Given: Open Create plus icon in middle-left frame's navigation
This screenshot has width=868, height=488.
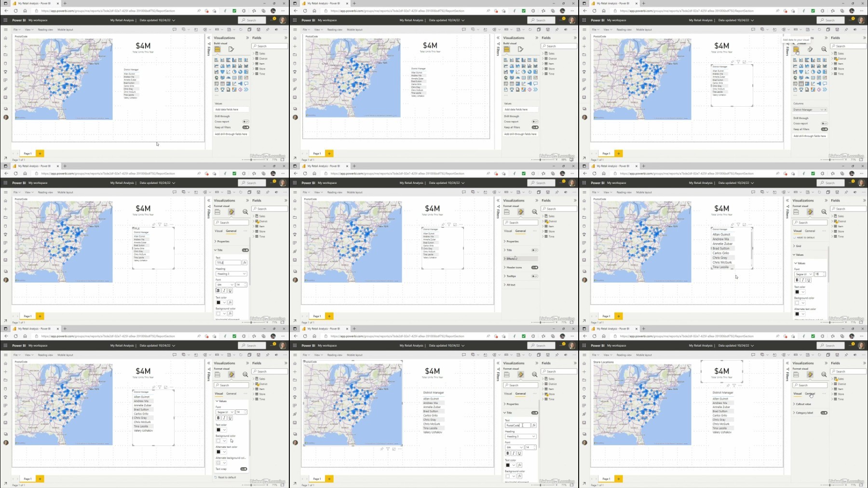Looking at the screenshot, I should click(6, 209).
